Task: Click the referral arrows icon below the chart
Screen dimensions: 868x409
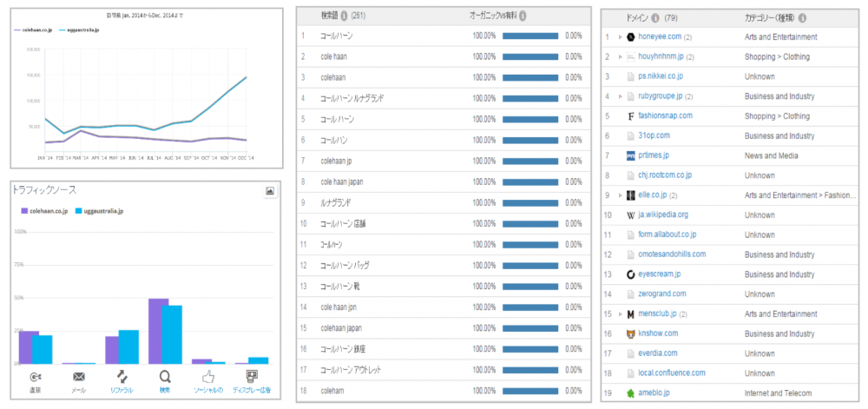Action: click(122, 377)
